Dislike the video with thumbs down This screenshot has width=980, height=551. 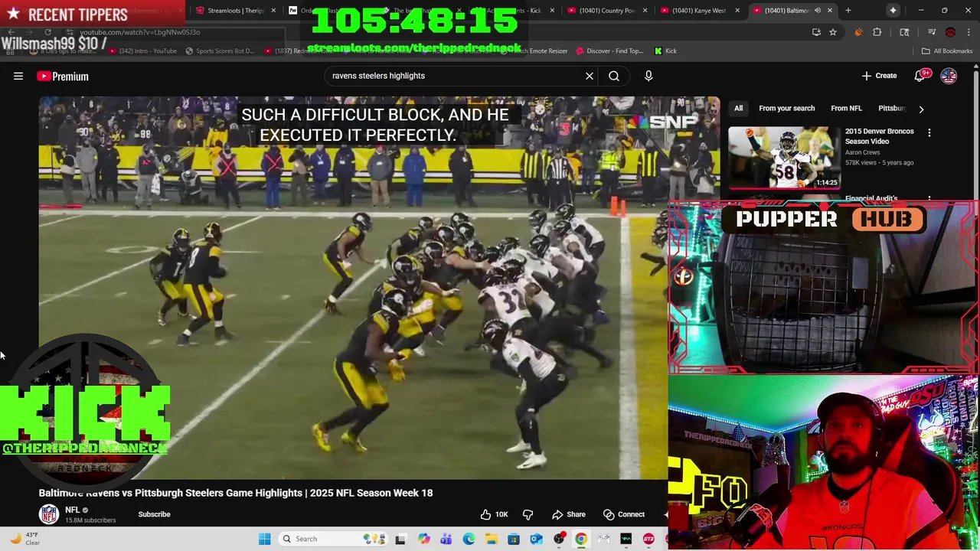tap(528, 514)
